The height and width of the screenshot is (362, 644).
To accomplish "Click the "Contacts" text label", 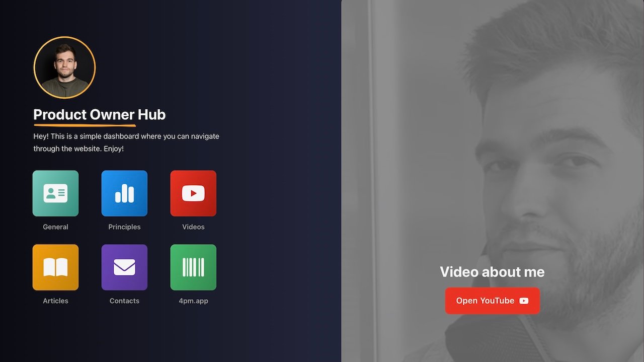I will coord(124,301).
